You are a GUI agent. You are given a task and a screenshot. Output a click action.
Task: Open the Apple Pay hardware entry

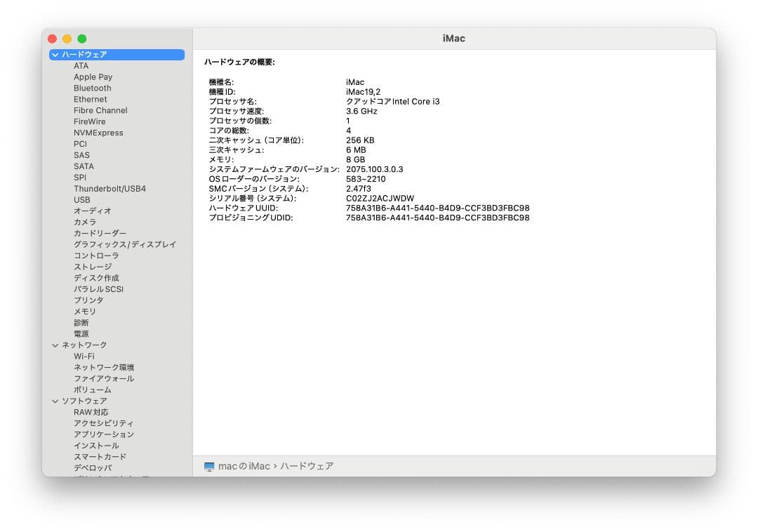(x=93, y=77)
